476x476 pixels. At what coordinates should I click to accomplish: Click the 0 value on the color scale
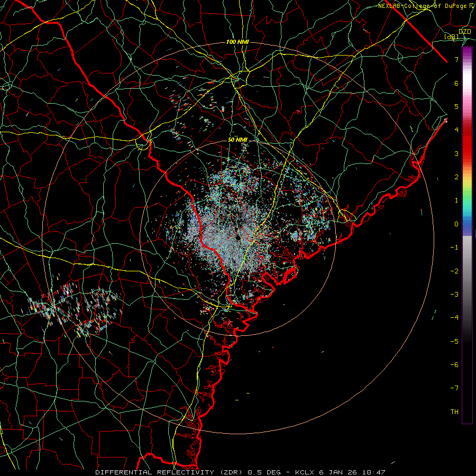pos(456,224)
